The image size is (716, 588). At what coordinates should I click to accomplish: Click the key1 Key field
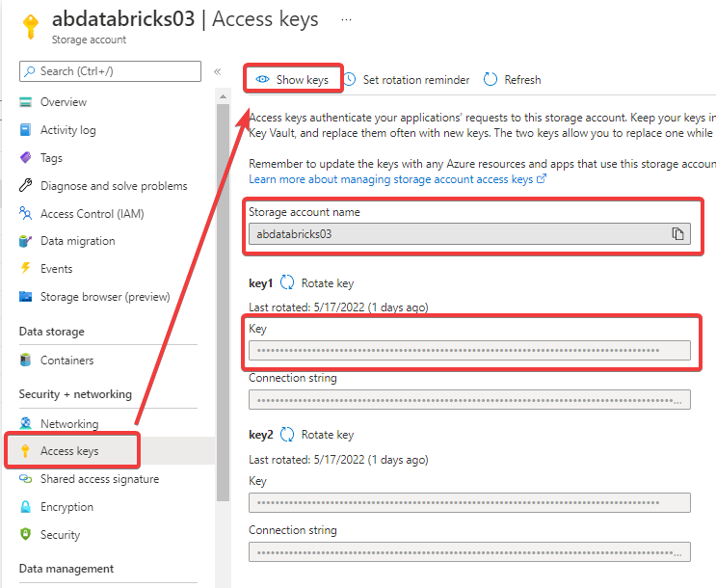[x=469, y=351]
